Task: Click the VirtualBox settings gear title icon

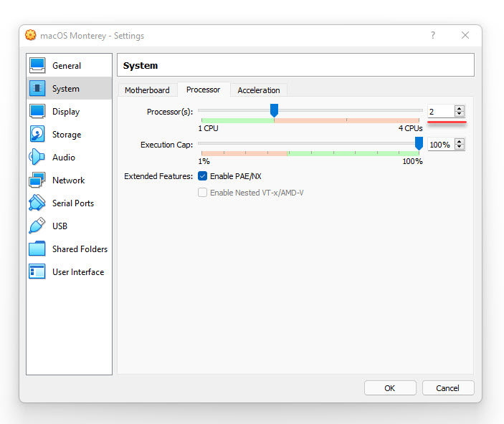Action: click(x=31, y=35)
